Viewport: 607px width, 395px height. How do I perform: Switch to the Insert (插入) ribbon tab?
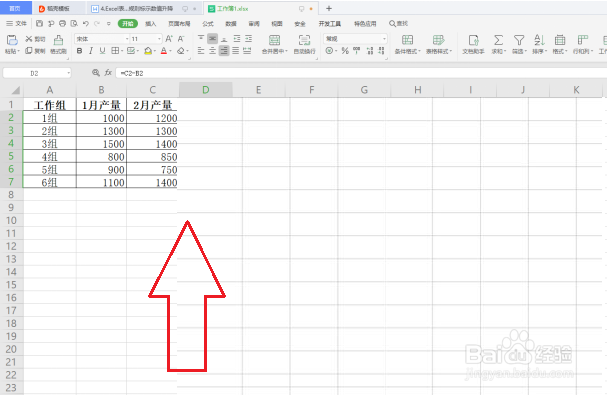(x=151, y=24)
